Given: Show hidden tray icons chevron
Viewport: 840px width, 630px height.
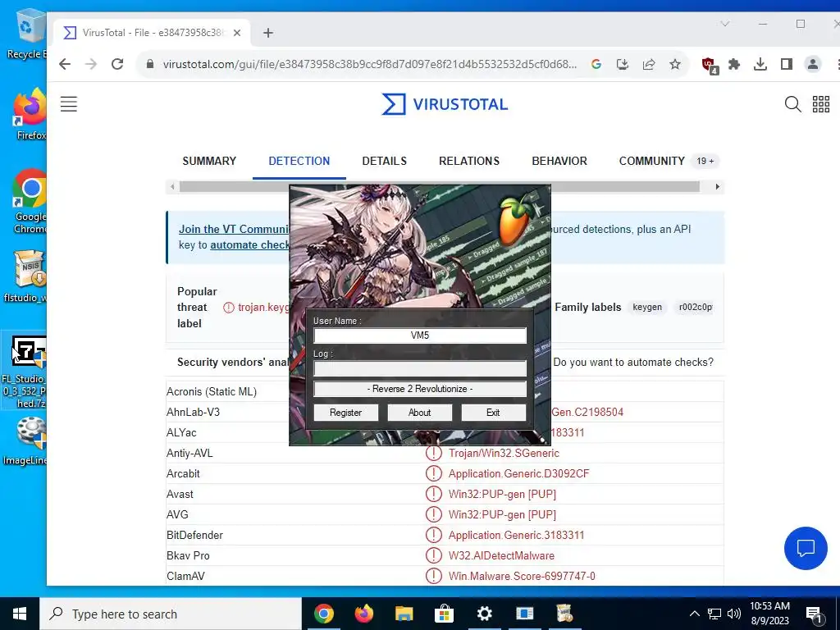Looking at the screenshot, I should (694, 614).
